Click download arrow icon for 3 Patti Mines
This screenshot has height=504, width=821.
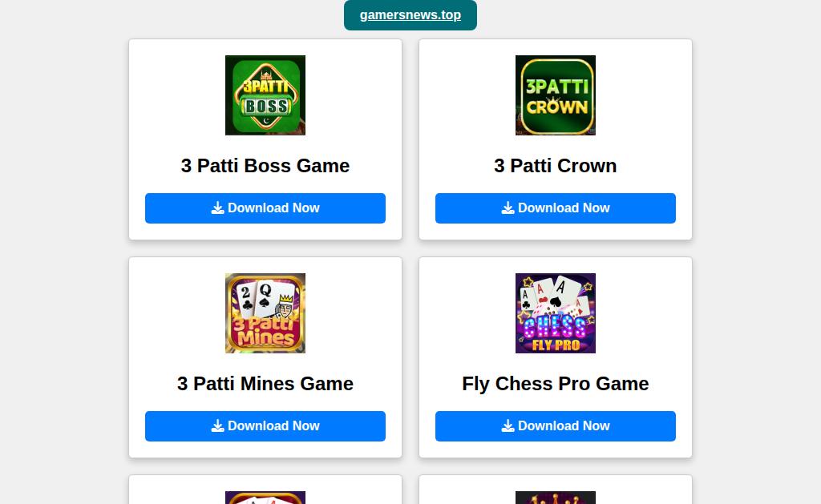pyautogui.click(x=218, y=426)
